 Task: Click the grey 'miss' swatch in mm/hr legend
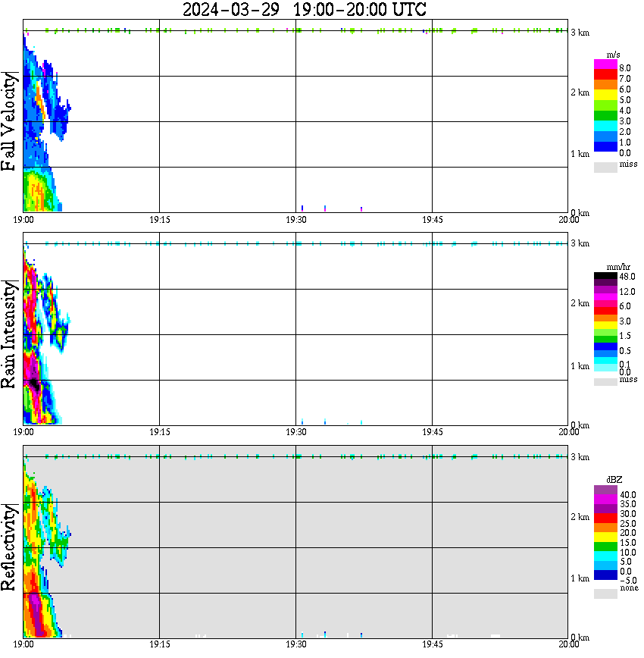[605, 382]
